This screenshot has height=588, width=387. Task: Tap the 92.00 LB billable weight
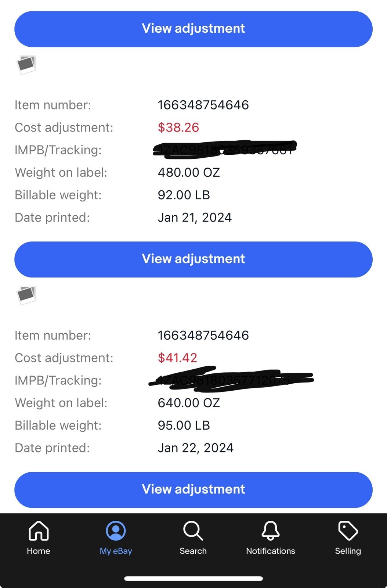[x=184, y=195]
